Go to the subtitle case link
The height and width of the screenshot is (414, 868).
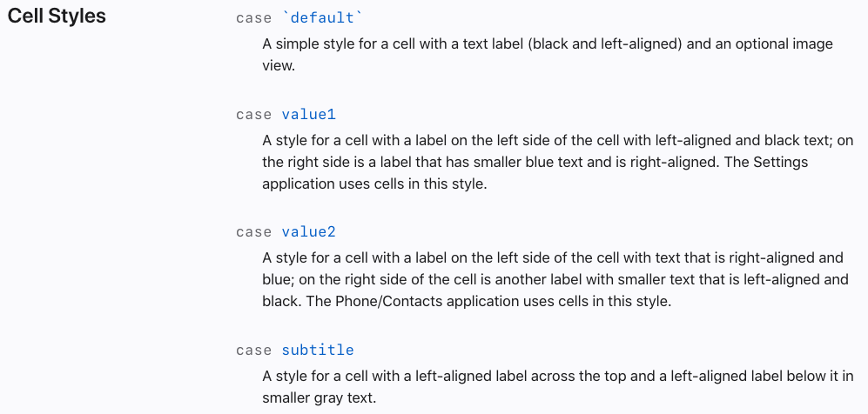(x=317, y=350)
